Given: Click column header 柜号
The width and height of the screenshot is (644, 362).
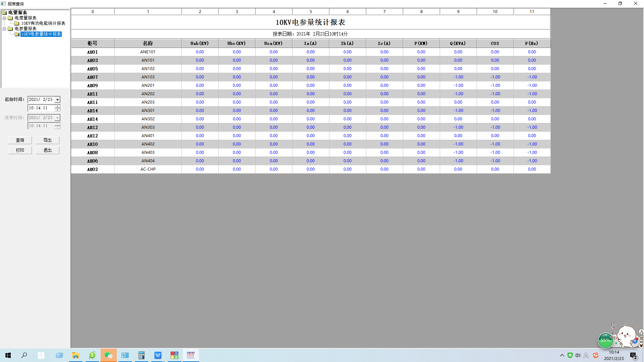Looking at the screenshot, I should pos(93,44).
